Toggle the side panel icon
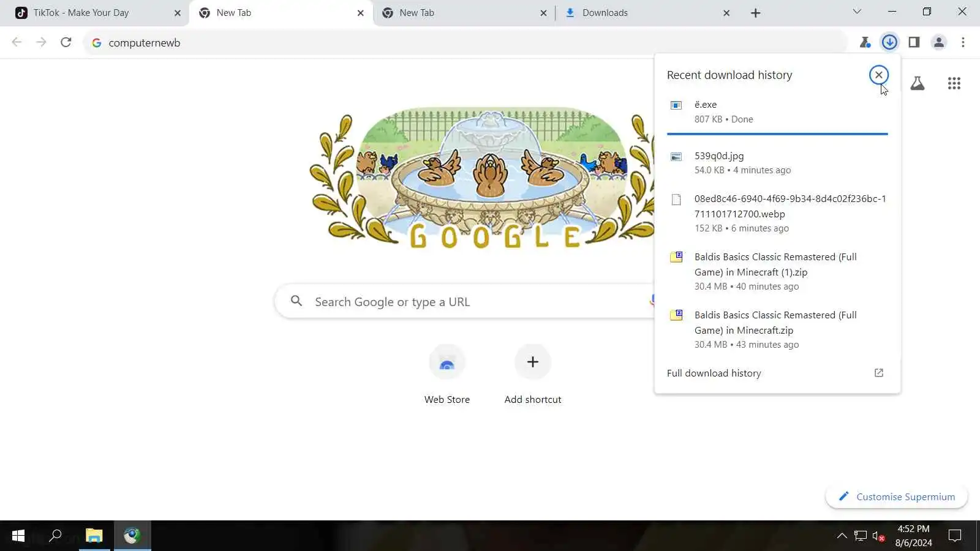Screen dimensions: 980x551 [914, 42]
